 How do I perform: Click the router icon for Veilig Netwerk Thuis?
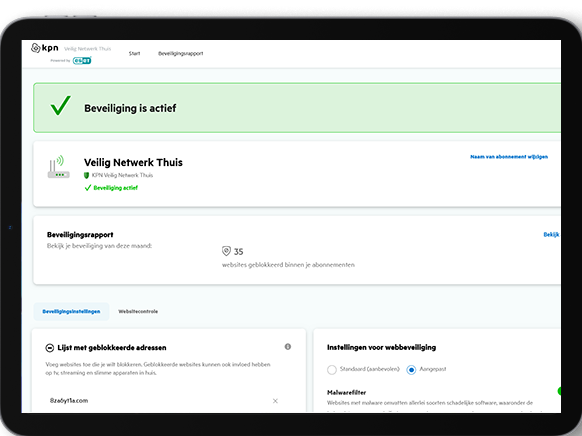(x=58, y=167)
